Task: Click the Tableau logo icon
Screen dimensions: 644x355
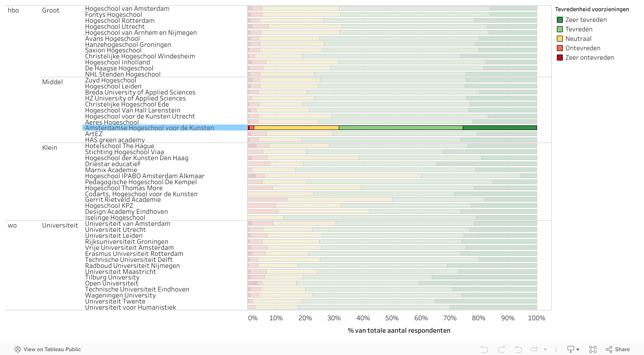Action: (x=18, y=349)
